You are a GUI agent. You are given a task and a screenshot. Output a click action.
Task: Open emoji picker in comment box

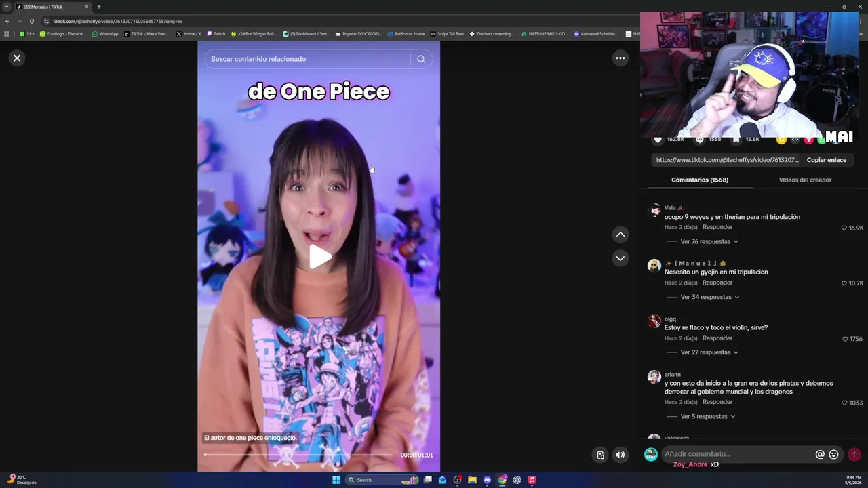point(834,454)
